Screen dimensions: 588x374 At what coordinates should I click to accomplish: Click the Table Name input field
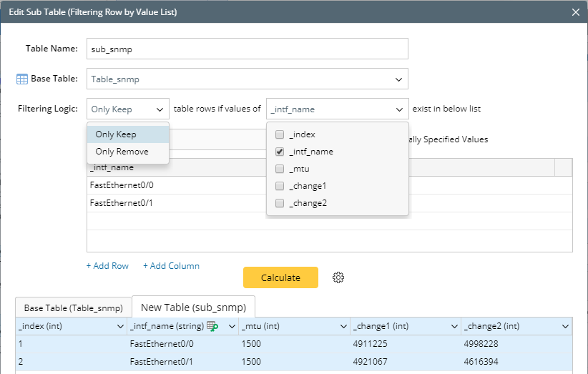tap(247, 49)
